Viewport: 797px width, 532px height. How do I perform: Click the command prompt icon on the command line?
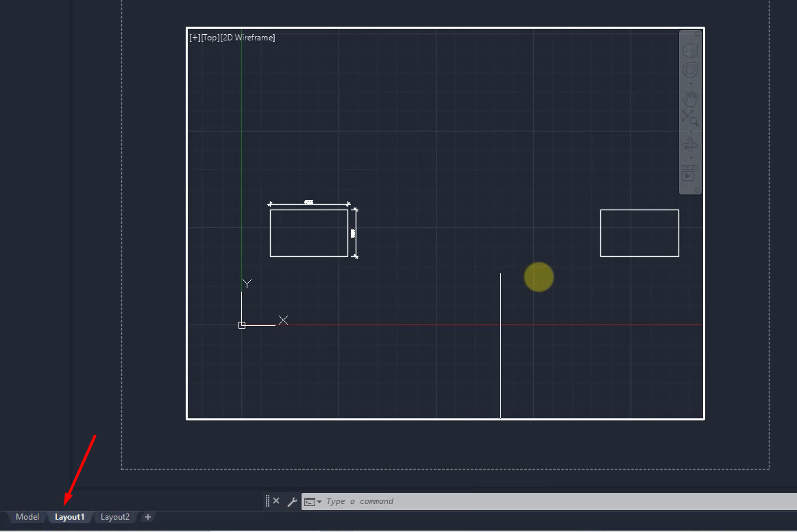pos(309,501)
